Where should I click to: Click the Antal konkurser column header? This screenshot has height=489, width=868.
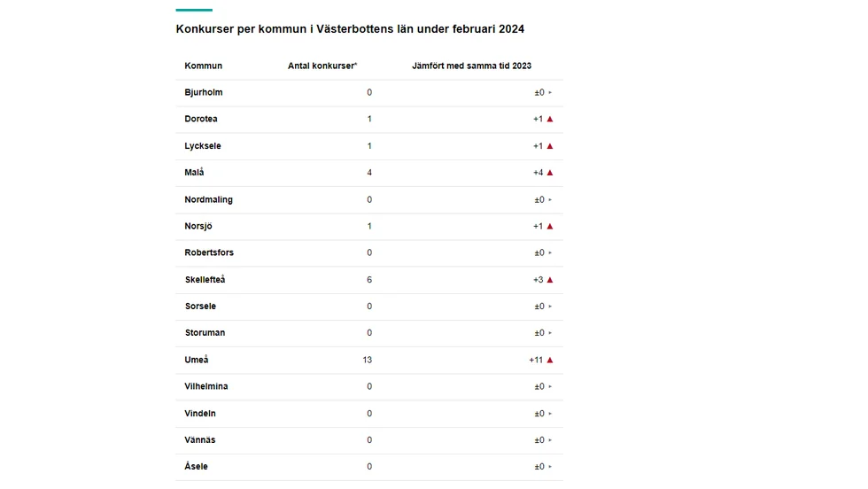click(322, 66)
